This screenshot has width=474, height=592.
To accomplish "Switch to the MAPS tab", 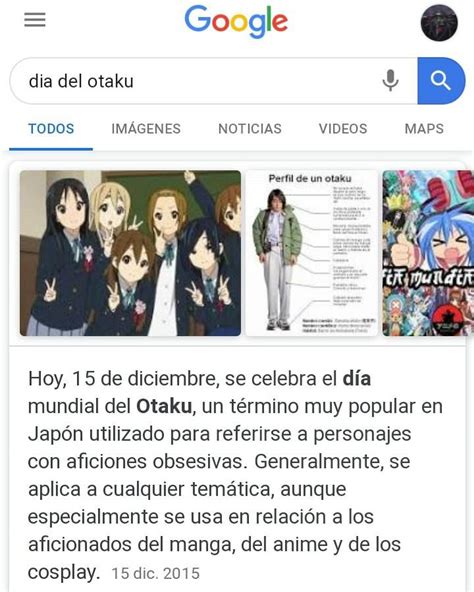I will (x=424, y=129).
